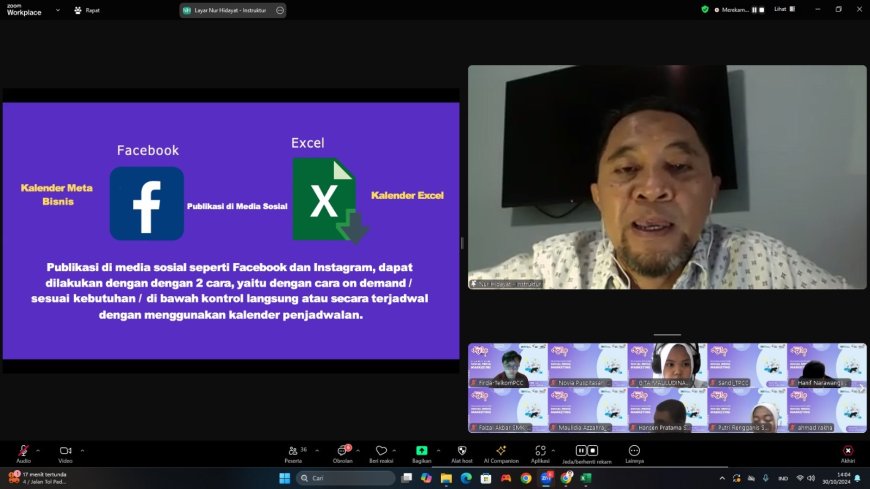Stop recording from top Merekam indicator
The image size is (870, 489).
762,9
